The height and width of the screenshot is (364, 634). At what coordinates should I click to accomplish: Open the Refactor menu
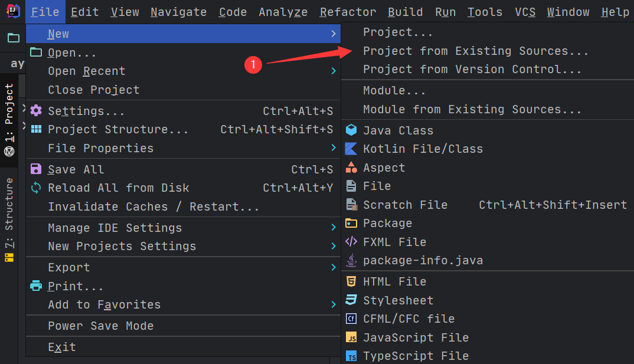pyautogui.click(x=348, y=12)
